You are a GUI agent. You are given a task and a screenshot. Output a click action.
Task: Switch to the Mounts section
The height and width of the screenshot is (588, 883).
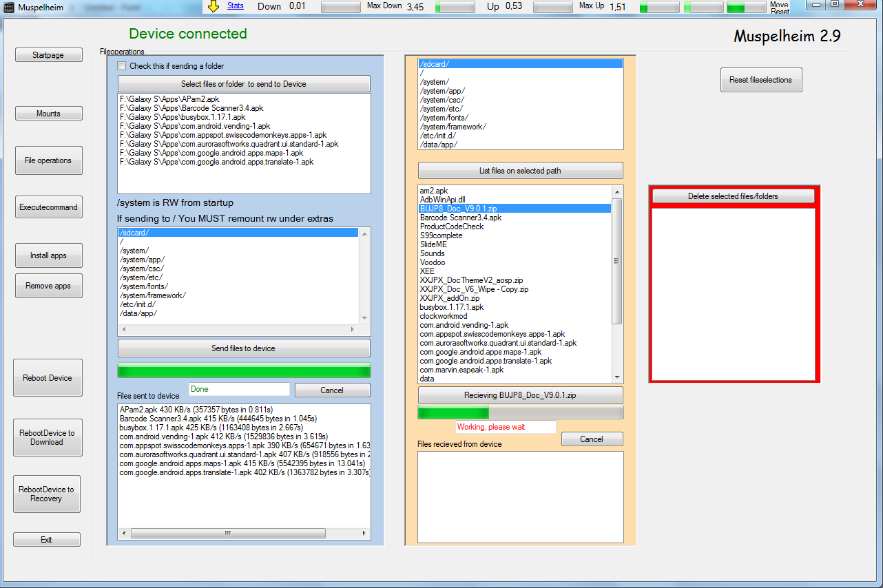(x=48, y=114)
